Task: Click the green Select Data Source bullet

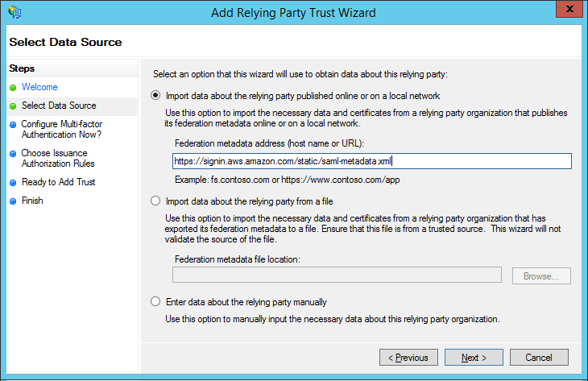Action: [13, 106]
